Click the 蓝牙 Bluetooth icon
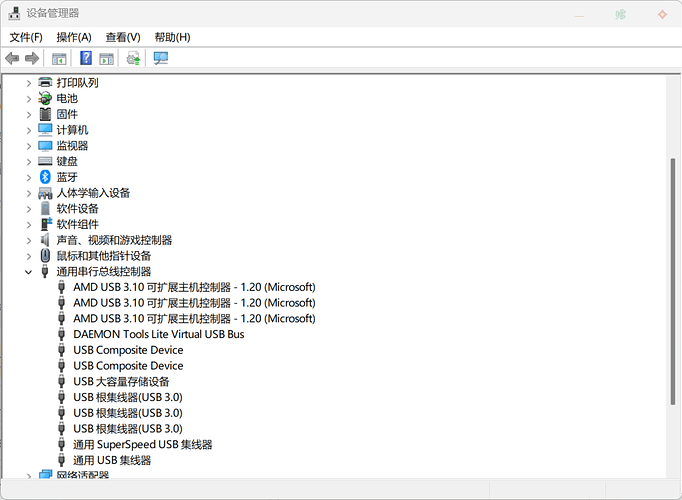 45,177
